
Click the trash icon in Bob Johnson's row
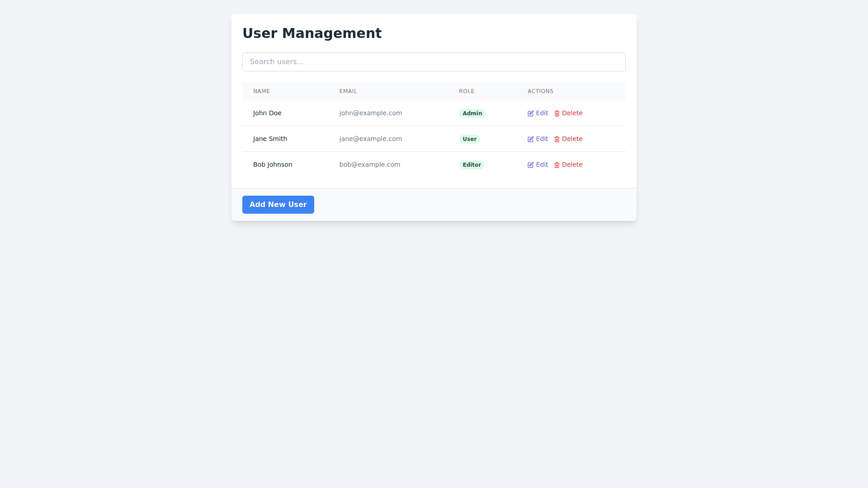click(x=557, y=165)
